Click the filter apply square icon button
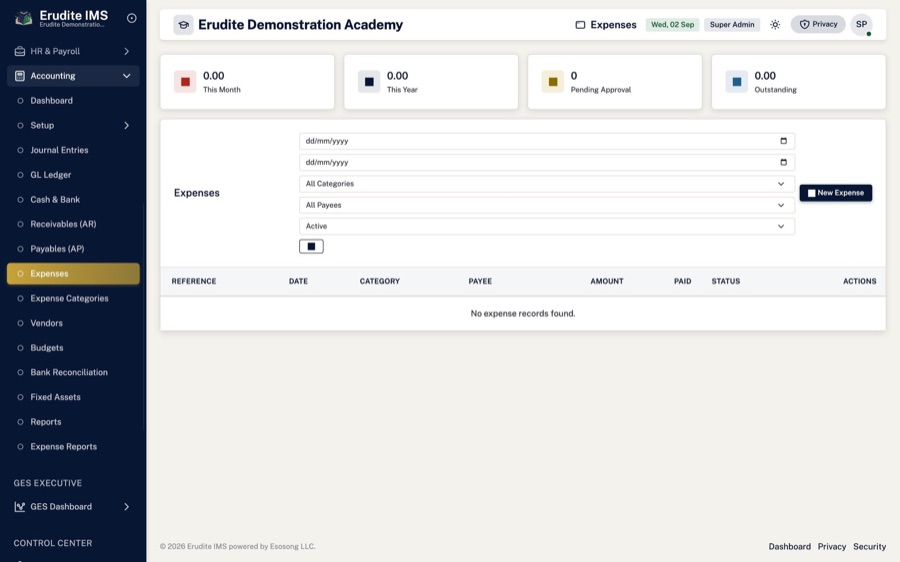900x562 pixels. click(x=311, y=246)
